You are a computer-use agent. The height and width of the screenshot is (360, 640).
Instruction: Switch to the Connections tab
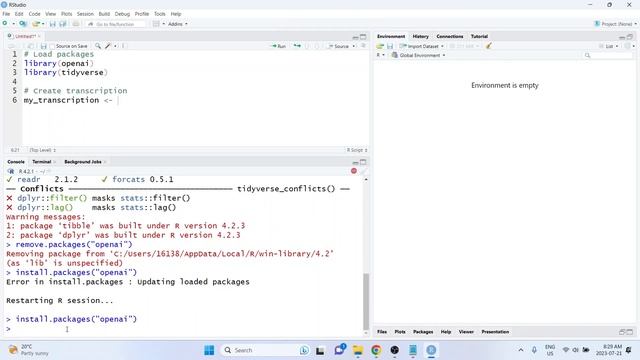pyautogui.click(x=450, y=36)
